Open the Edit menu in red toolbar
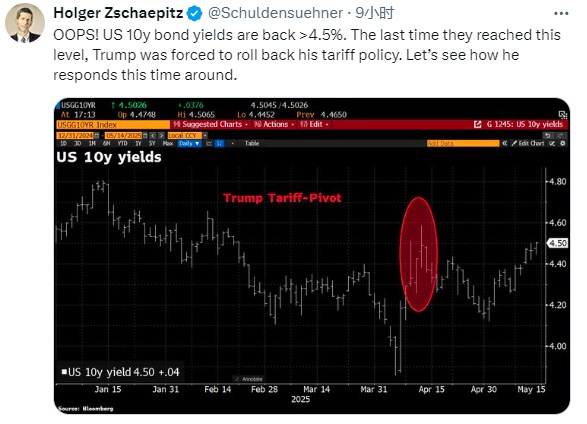 [x=314, y=124]
